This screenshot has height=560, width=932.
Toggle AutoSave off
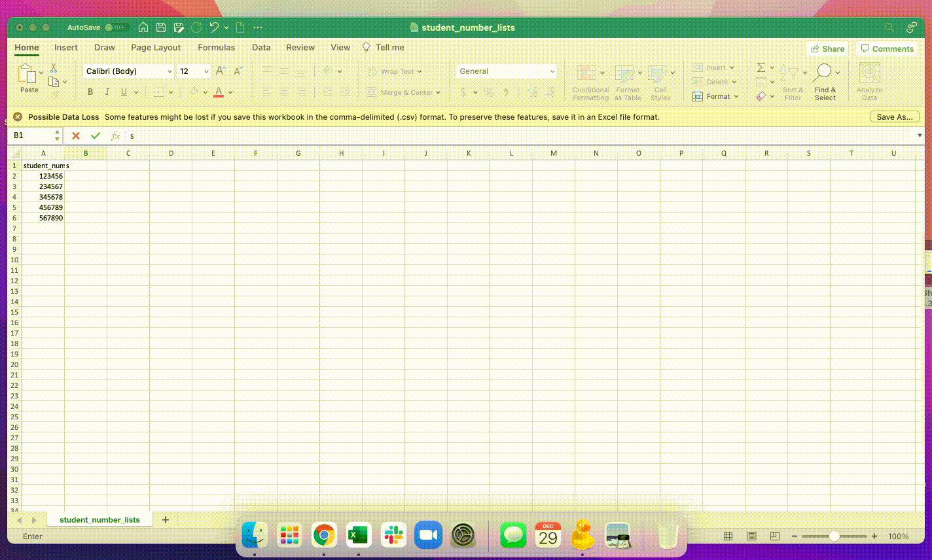[116, 27]
